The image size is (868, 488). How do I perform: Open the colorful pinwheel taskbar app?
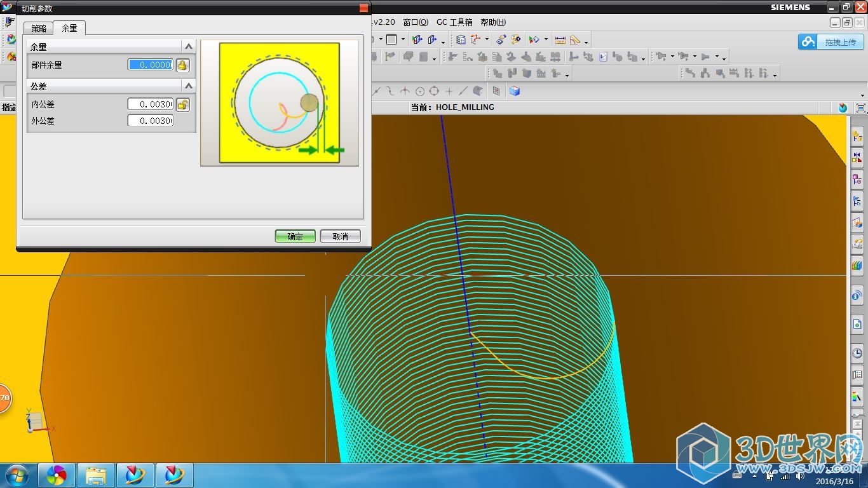(x=57, y=475)
